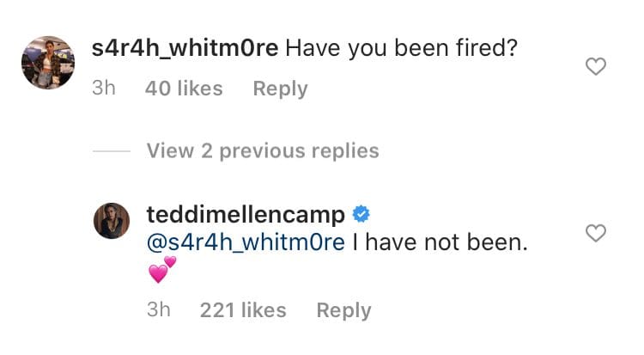644x355 pixels.
Task: Like s4r4h_whitm0re's comment with the heart
Action: pos(595,66)
